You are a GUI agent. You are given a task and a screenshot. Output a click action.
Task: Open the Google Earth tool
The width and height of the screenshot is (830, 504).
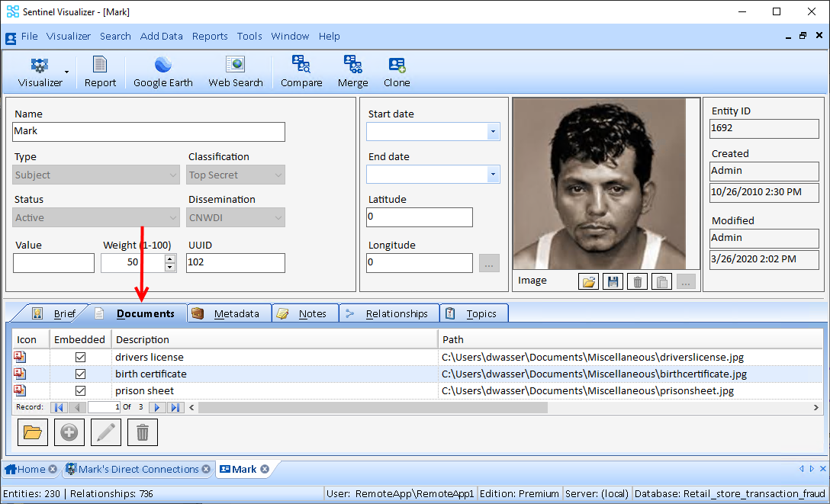coord(162,71)
